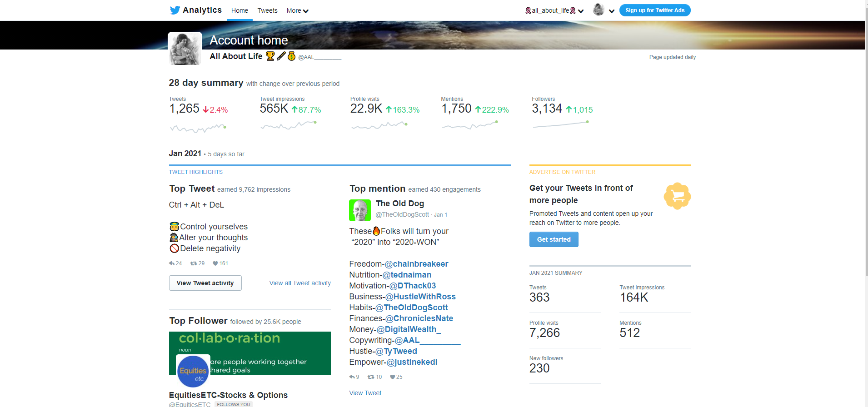
Task: Click the money bag emoji beside All About Life
Action: click(292, 56)
